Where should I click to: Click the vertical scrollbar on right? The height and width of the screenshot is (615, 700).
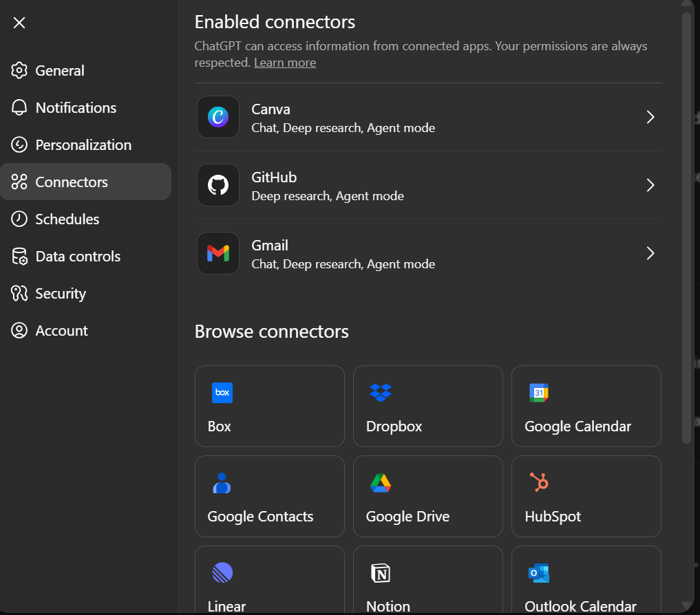[686, 227]
